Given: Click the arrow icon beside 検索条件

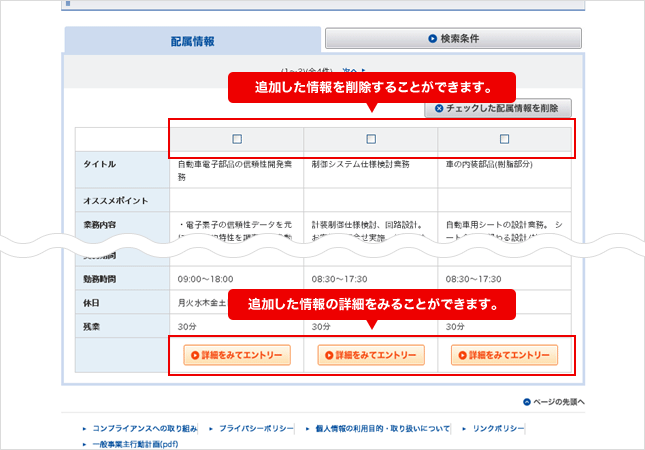Looking at the screenshot, I should 432,39.
